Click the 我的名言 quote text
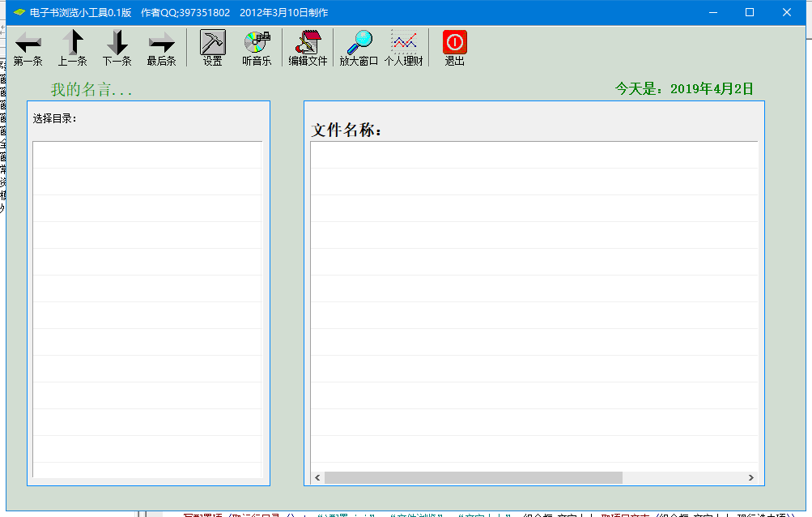Viewport: 812px width, 517px height. [x=91, y=90]
